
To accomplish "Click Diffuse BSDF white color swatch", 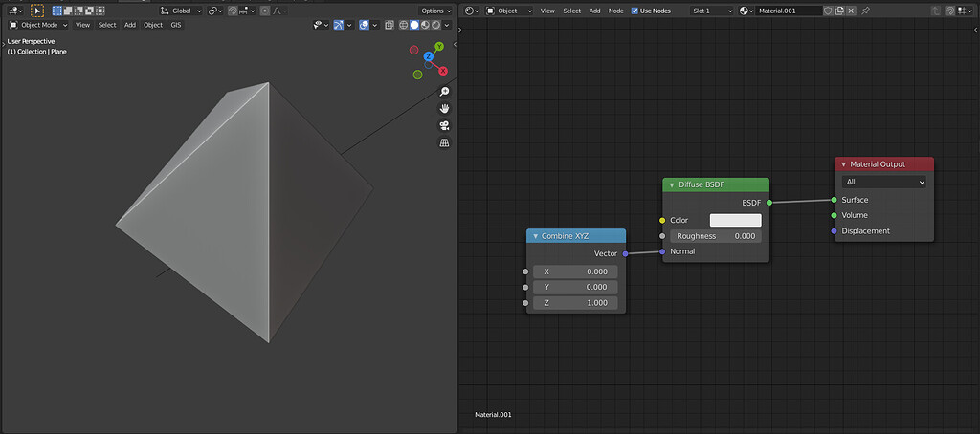I will 736,221.
